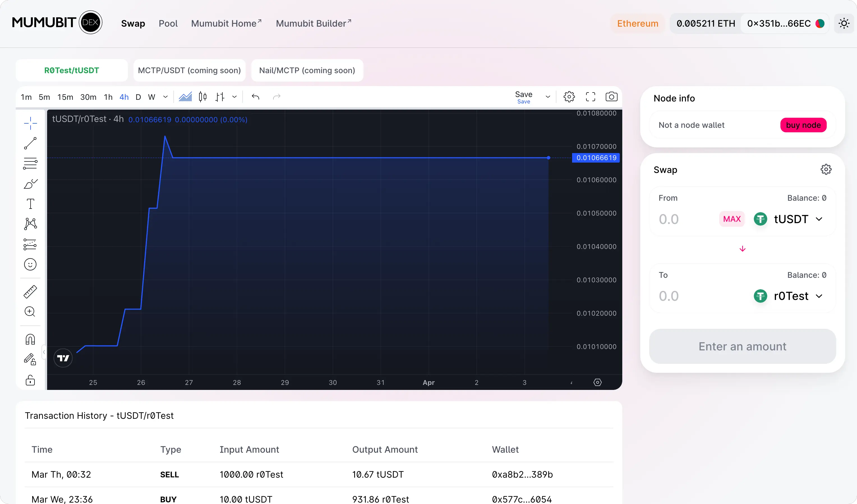Viewport: 857px width, 504px height.
Task: Select the trend line drawing tool
Action: click(x=30, y=144)
